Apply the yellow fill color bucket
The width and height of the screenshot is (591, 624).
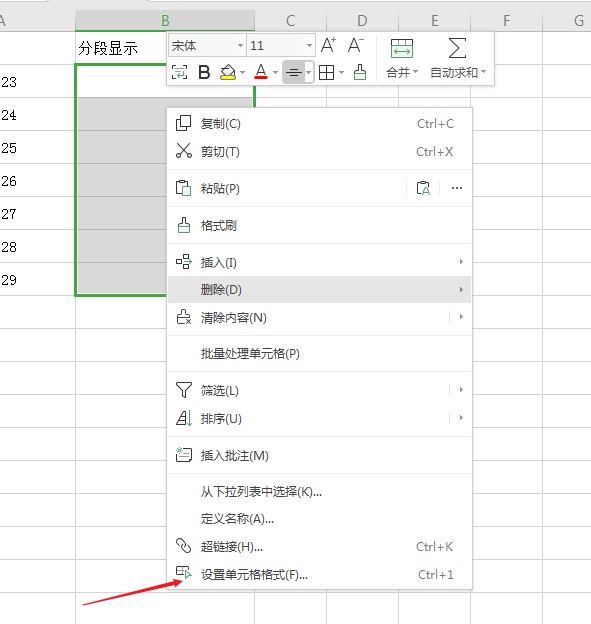[228, 72]
